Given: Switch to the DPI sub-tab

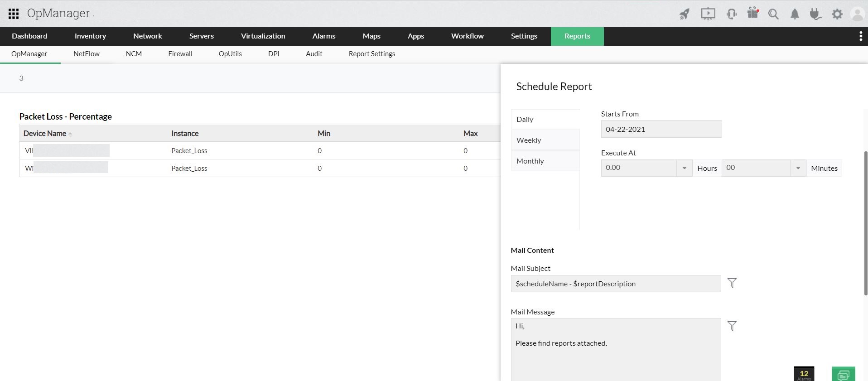Looking at the screenshot, I should pyautogui.click(x=274, y=54).
